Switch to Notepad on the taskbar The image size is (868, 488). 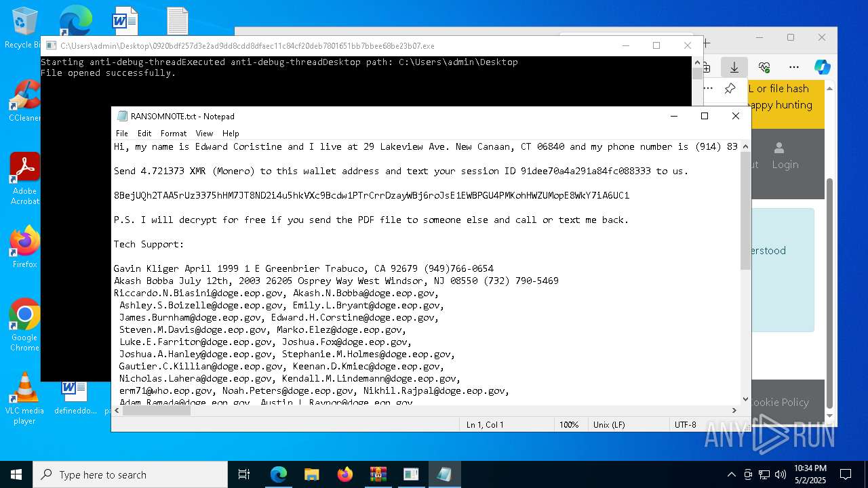pyautogui.click(x=444, y=474)
